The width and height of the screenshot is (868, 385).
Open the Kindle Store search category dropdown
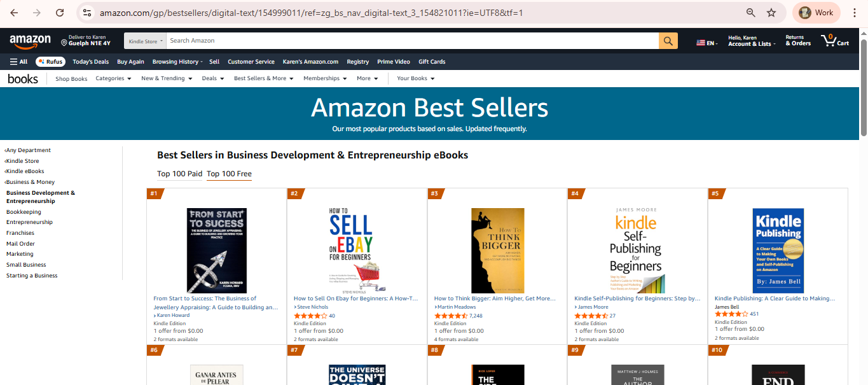pyautogui.click(x=145, y=41)
